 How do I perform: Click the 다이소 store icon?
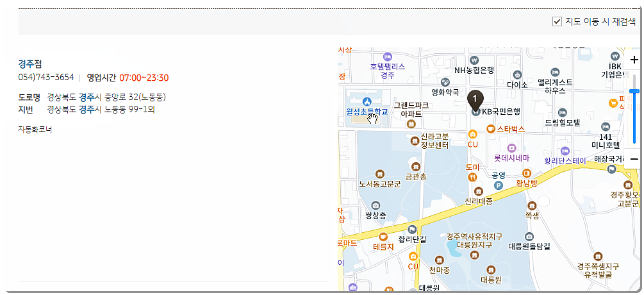click(517, 75)
